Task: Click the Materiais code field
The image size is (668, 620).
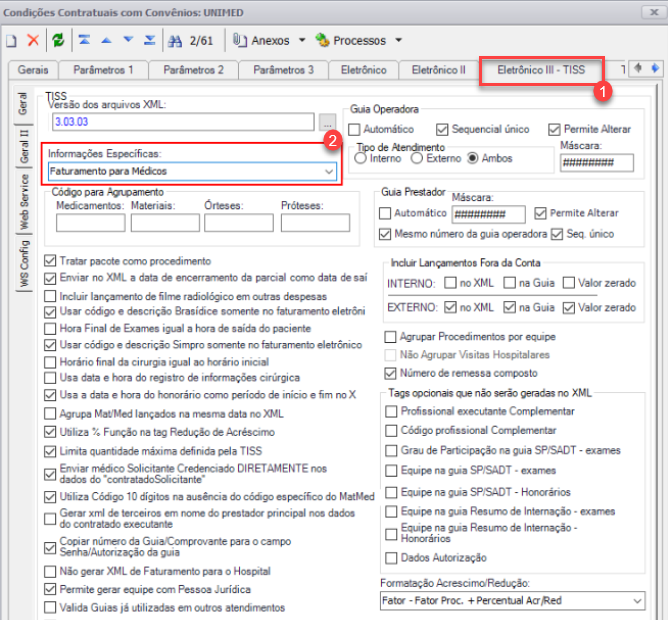Action: [x=165, y=223]
